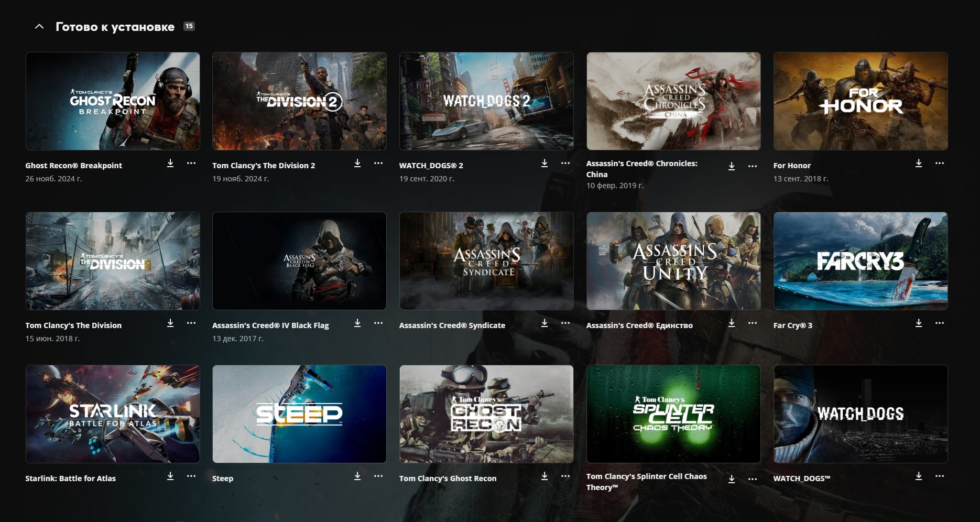Screen dimensions: 980x522
Task: Download Assassin's Creed Syndicate
Action: tap(545, 323)
